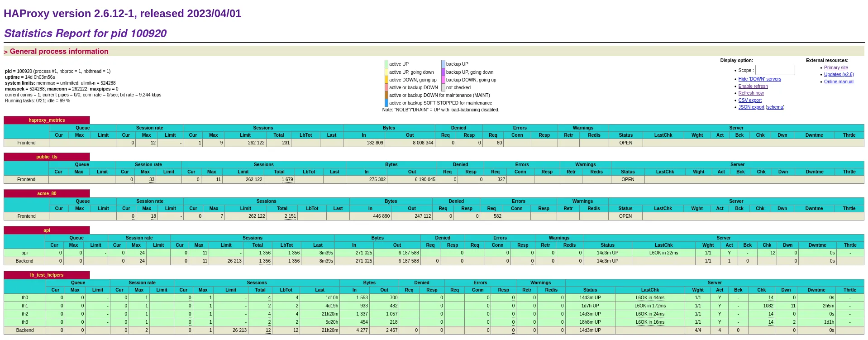Click the '1082' failed checks cell
This screenshot has height=340, width=868.
pyautogui.click(x=762, y=306)
